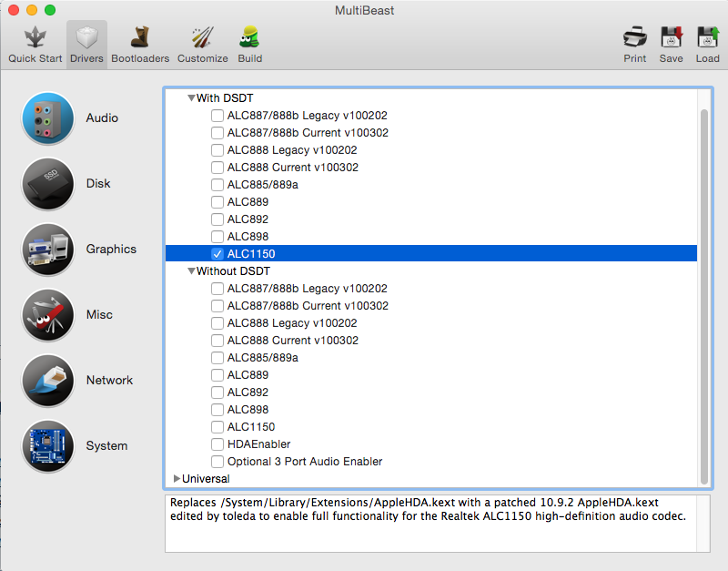Expand the Universal group triangle

click(177, 479)
